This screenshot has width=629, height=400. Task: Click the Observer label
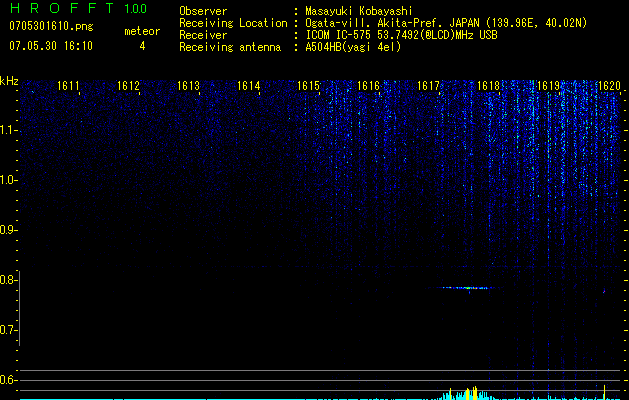pos(203,11)
